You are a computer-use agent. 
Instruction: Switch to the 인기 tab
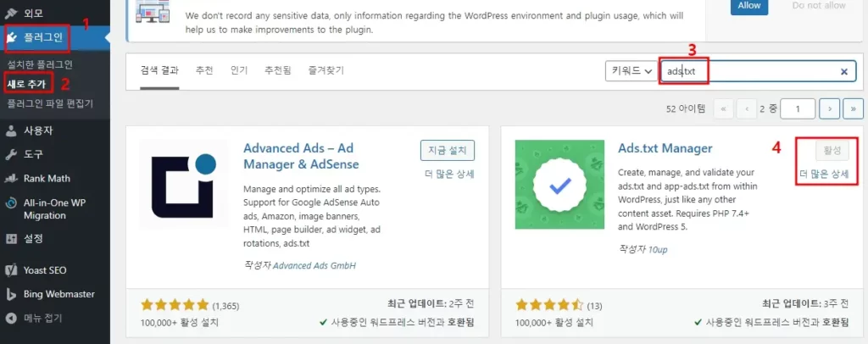(239, 70)
